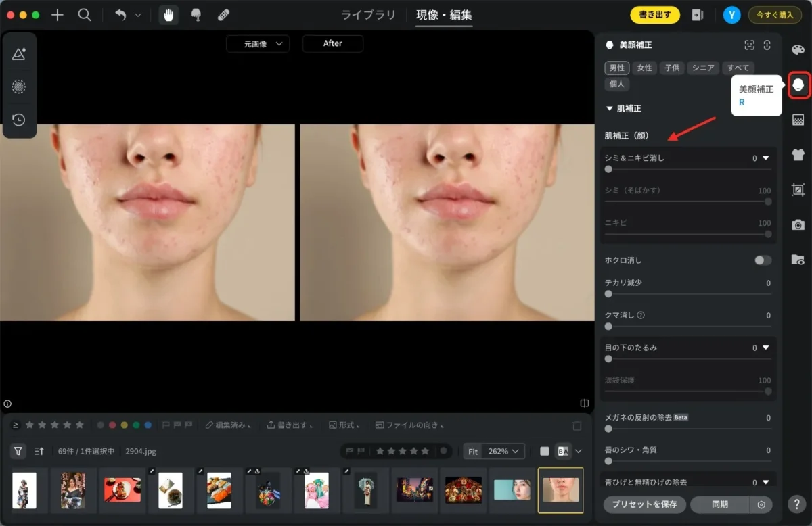Screen dimensions: 812x526
Task: Select the 個人 filter chip
Action: (x=617, y=84)
